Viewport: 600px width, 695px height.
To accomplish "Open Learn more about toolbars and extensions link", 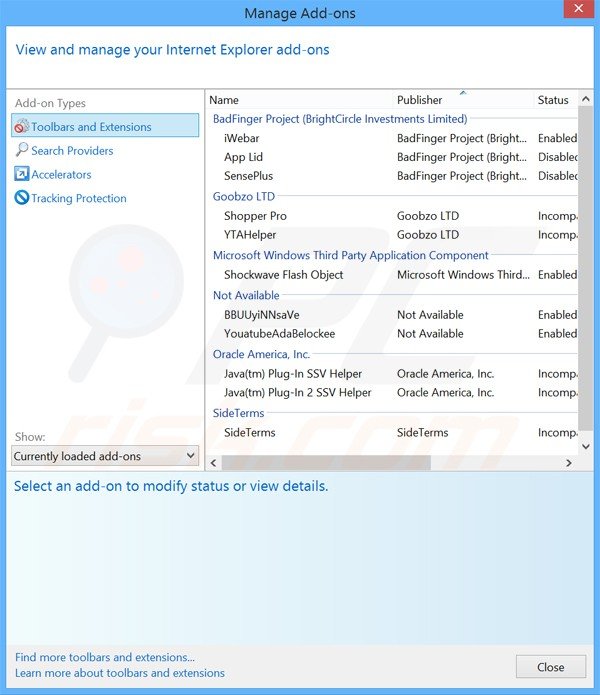I will pyautogui.click(x=120, y=673).
